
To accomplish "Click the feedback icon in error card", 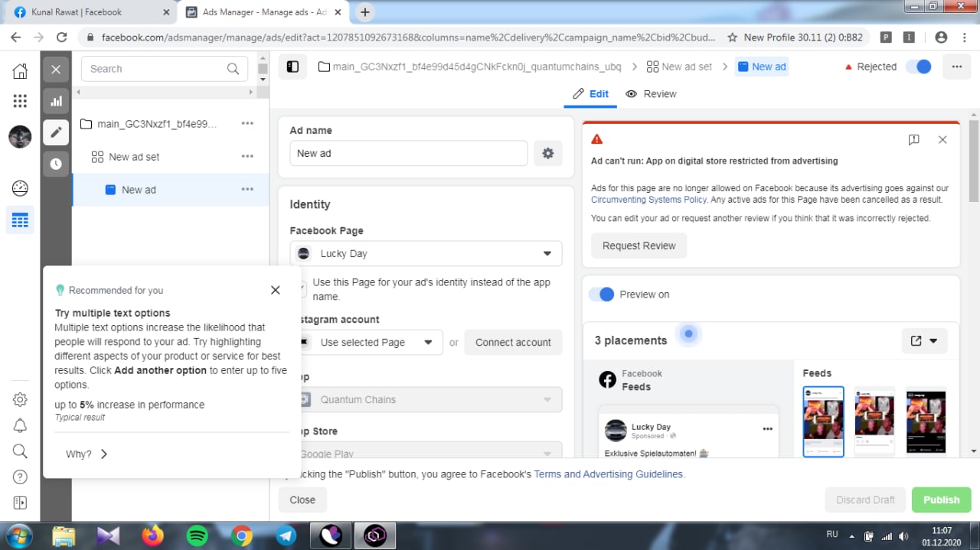I will [x=913, y=140].
